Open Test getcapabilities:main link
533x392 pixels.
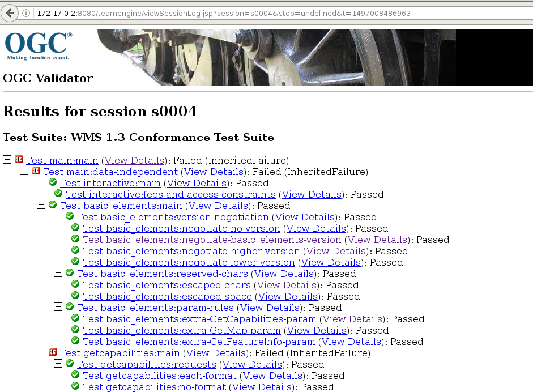[120, 353]
